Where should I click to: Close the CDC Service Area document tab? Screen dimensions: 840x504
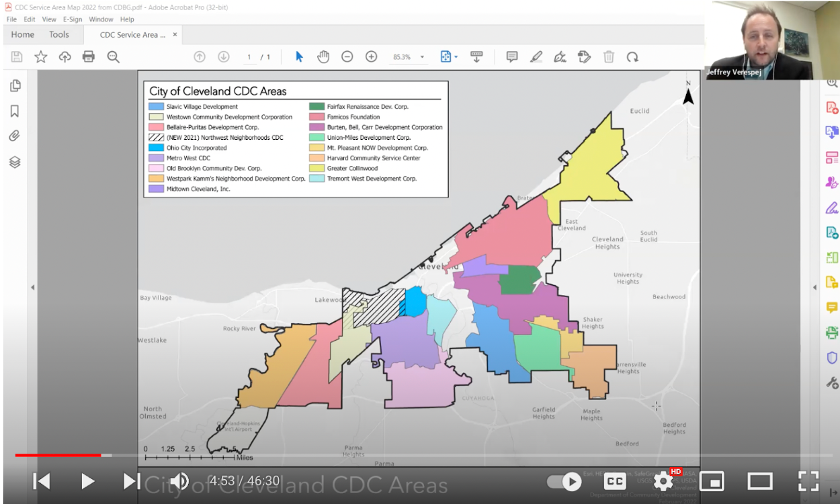(175, 34)
